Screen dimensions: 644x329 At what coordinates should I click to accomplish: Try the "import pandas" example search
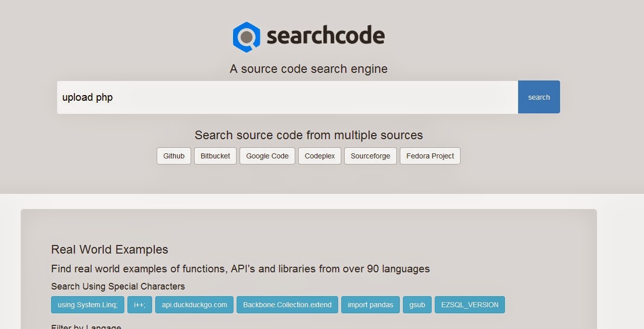click(371, 305)
